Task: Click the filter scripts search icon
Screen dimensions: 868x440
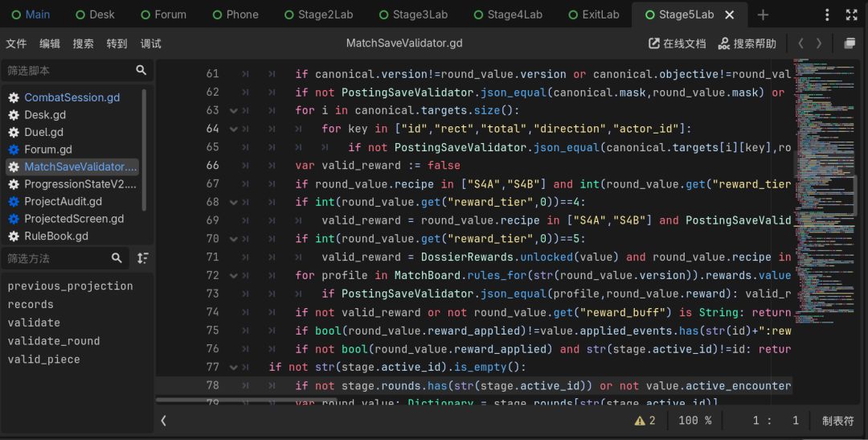Action: (141, 70)
